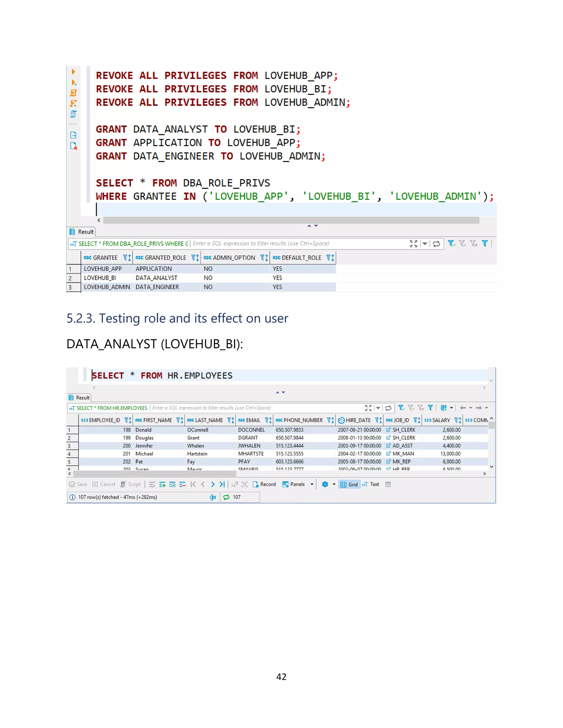Image resolution: width=563 pixels, height=728 pixels.
Task: Select the Hartstein last name cell
Action: click(x=210, y=454)
